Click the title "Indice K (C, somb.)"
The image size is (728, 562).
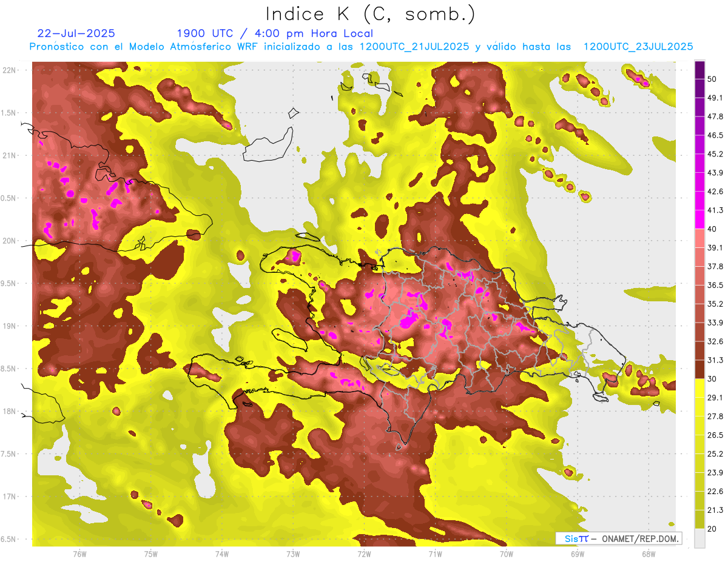(x=371, y=15)
